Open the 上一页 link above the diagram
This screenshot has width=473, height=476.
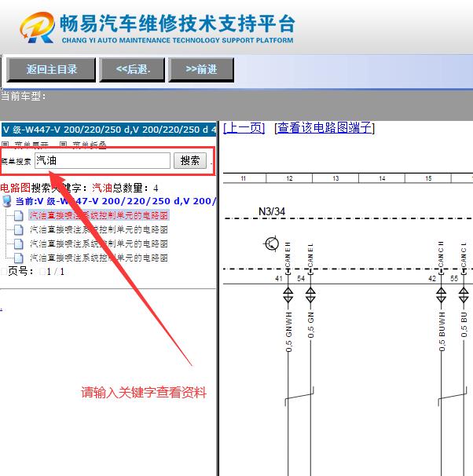coord(244,128)
